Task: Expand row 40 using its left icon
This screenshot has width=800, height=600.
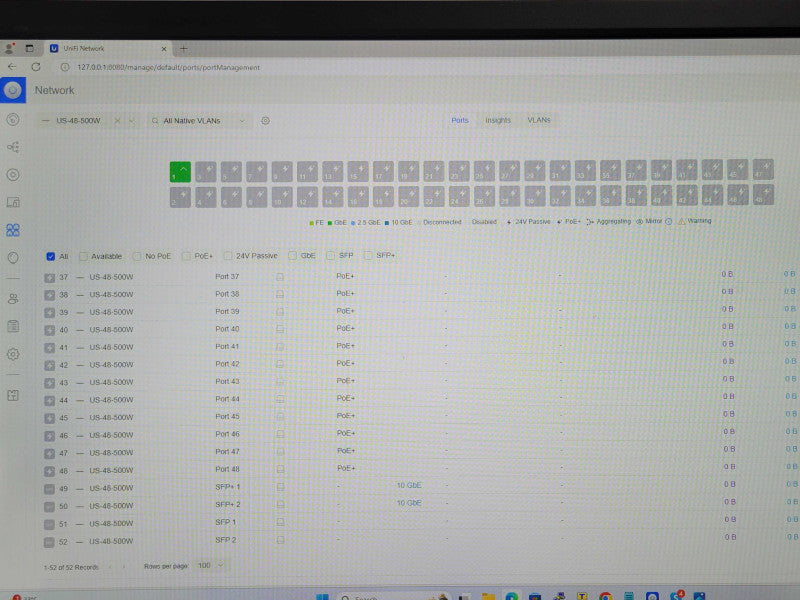Action: [x=49, y=330]
